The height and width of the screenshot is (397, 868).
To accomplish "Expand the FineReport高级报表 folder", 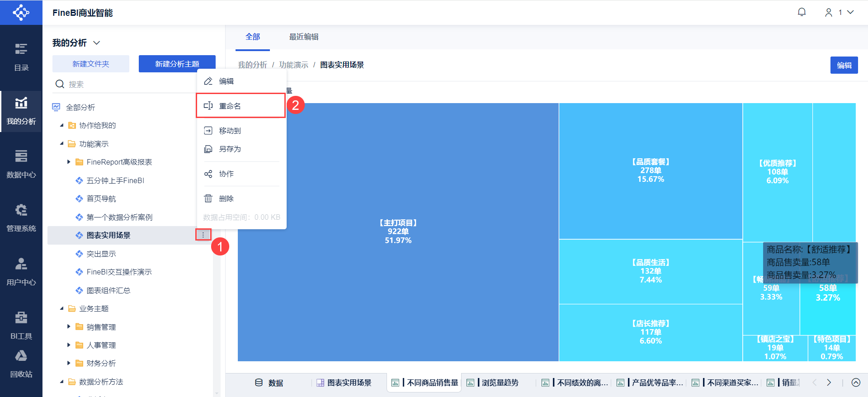I will click(69, 162).
